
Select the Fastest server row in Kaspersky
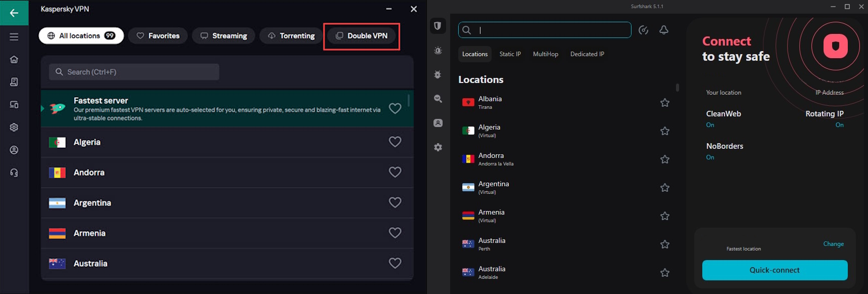227,108
